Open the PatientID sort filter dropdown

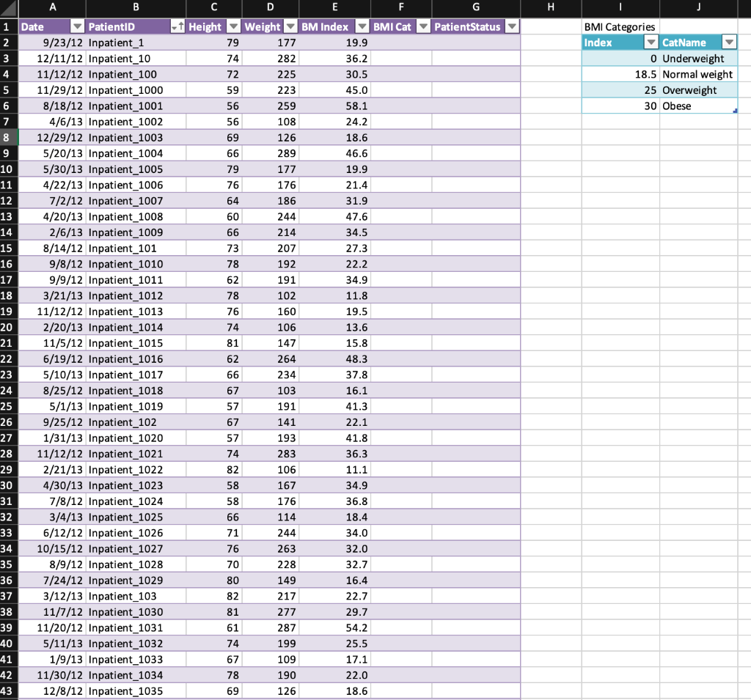(x=177, y=27)
